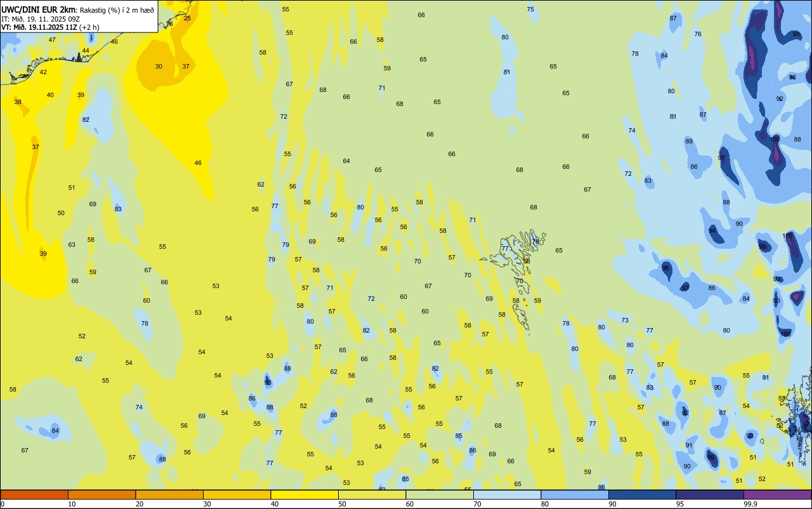The image size is (812, 509).
Task: Click the map value '47' near the coastline
Action: pyautogui.click(x=52, y=39)
